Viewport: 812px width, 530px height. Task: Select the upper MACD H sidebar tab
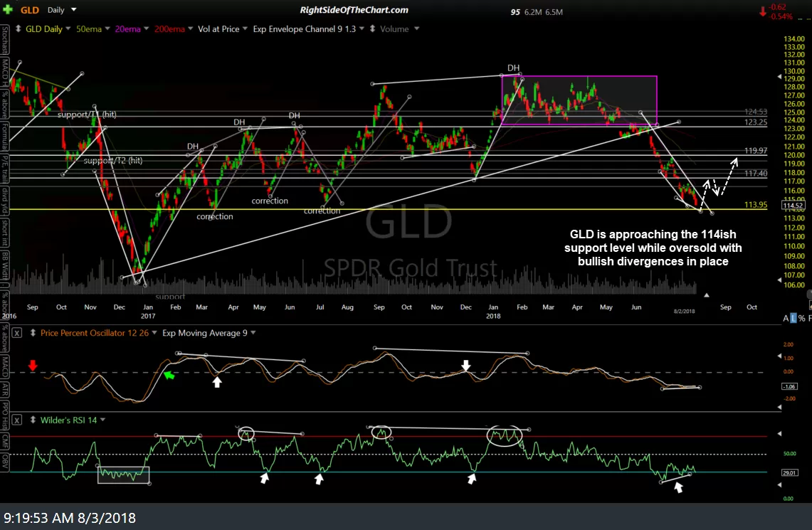[5, 72]
